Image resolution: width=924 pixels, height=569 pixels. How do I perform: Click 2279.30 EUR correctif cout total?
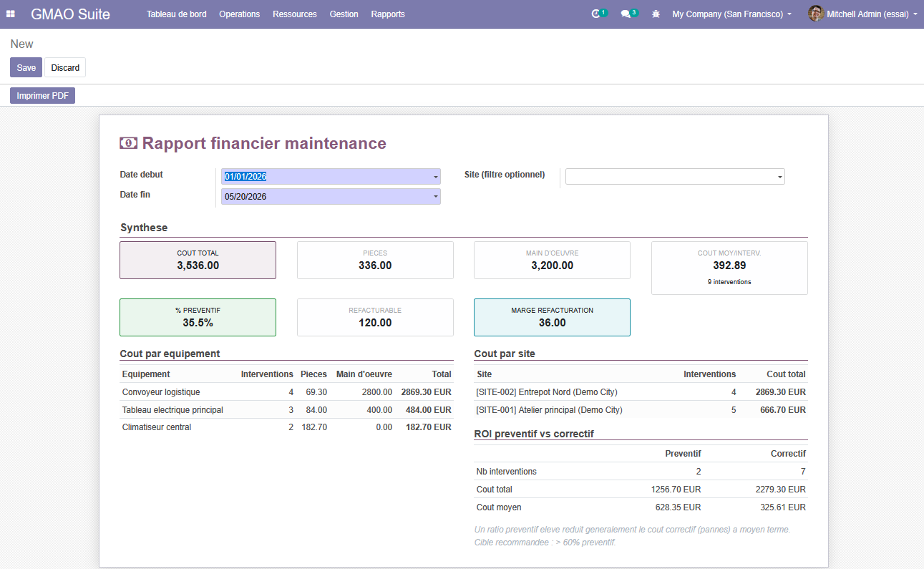point(781,490)
